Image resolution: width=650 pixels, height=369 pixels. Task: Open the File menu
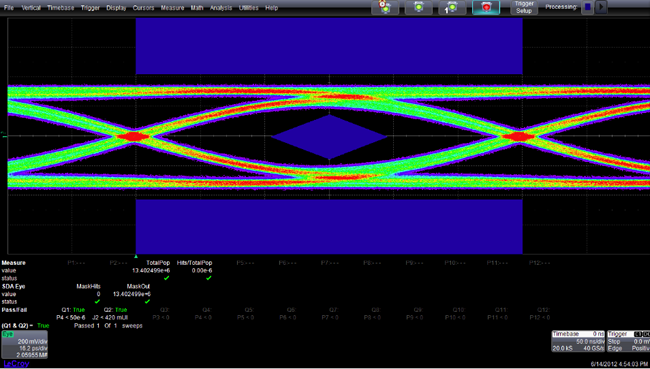click(8, 8)
